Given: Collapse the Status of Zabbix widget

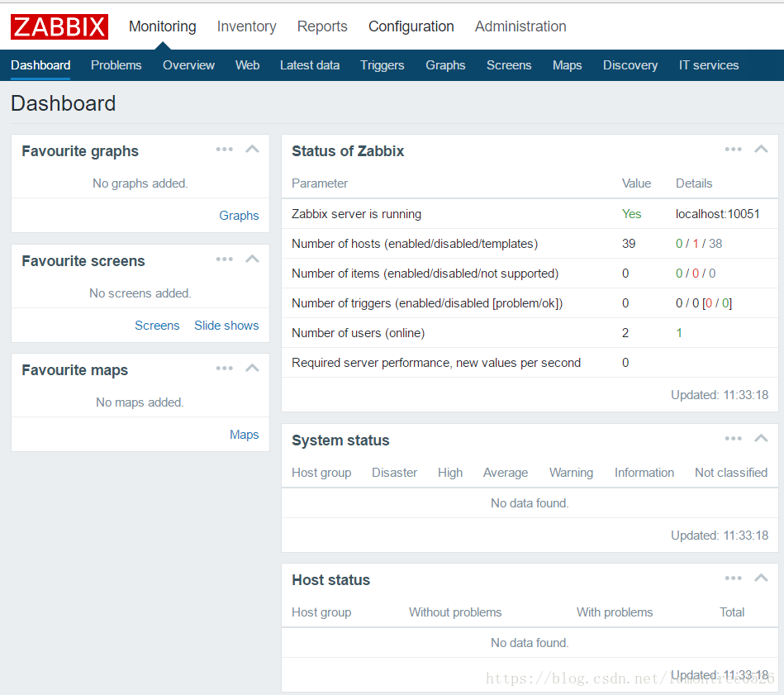Looking at the screenshot, I should pyautogui.click(x=761, y=149).
